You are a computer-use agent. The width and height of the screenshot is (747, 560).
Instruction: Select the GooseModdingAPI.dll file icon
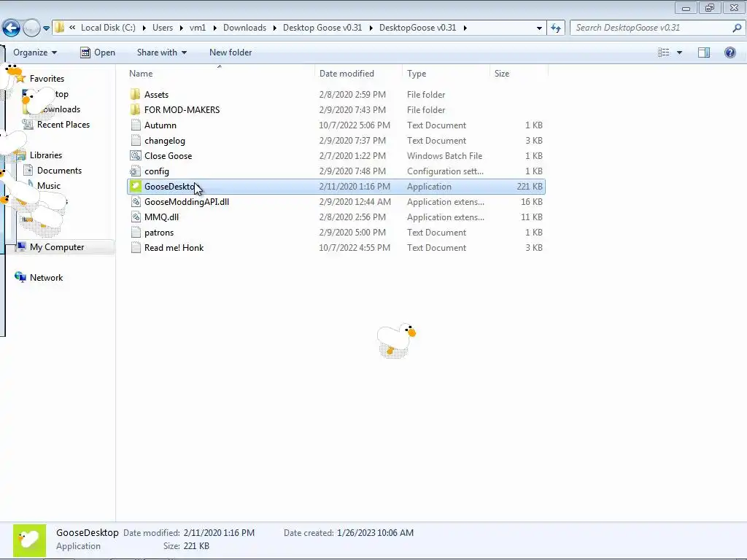click(135, 202)
